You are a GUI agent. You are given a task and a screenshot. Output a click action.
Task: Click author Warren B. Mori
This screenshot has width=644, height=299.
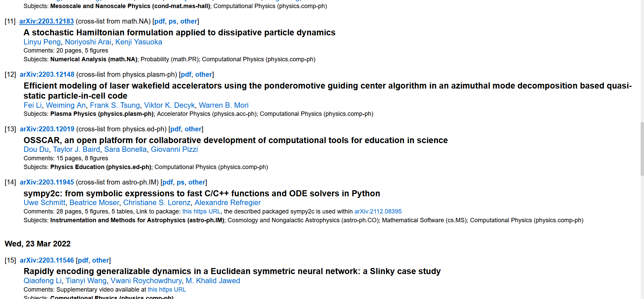(224, 105)
